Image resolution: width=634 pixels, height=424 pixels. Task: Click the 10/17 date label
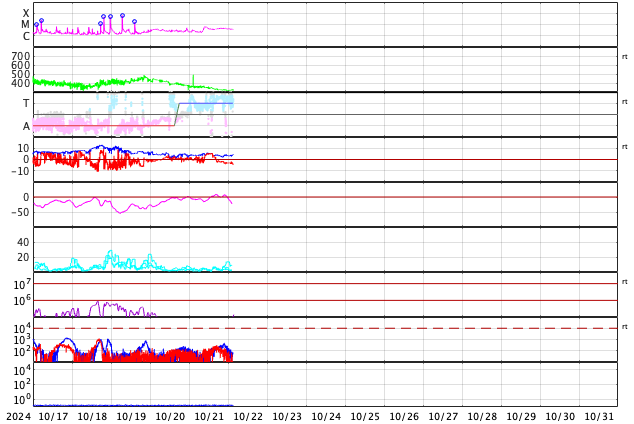pyautogui.click(x=53, y=417)
